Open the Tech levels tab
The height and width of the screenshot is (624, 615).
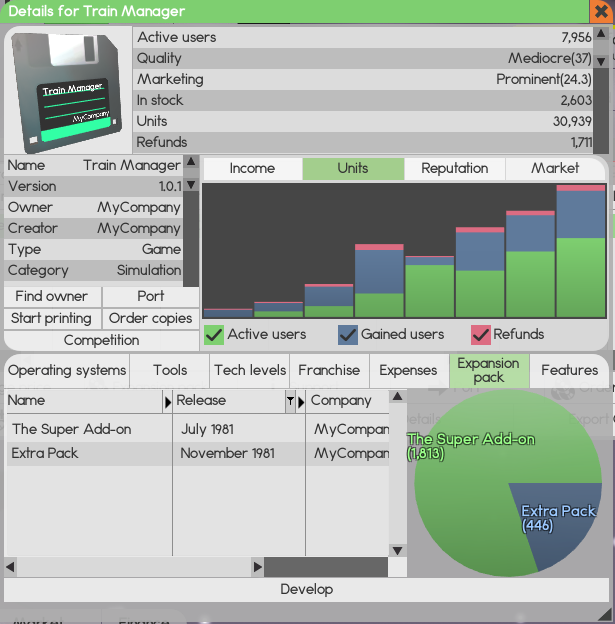pyautogui.click(x=250, y=370)
